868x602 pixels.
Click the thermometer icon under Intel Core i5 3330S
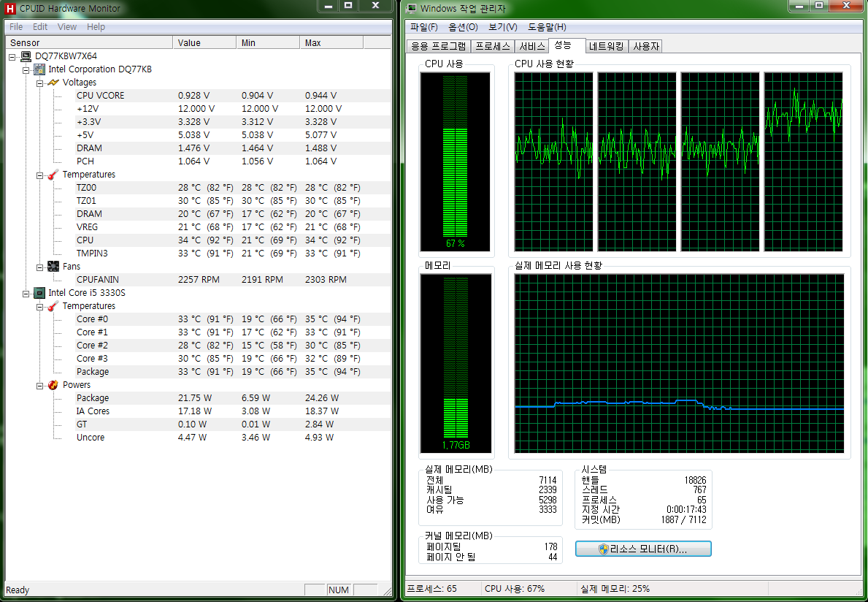[x=53, y=305]
